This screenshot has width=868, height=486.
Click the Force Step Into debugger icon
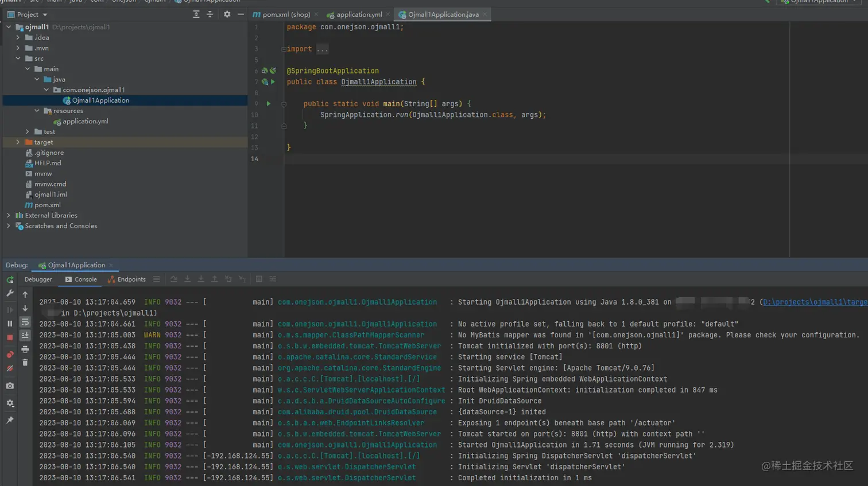click(201, 279)
